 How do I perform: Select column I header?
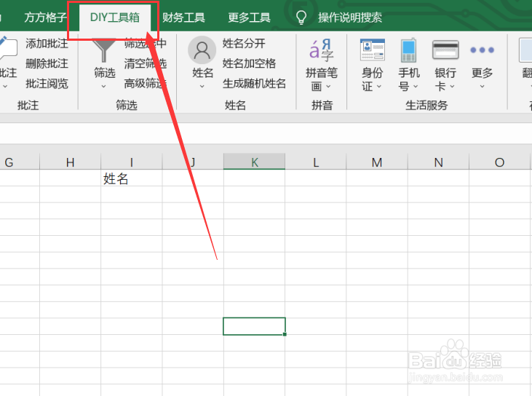[131, 162]
